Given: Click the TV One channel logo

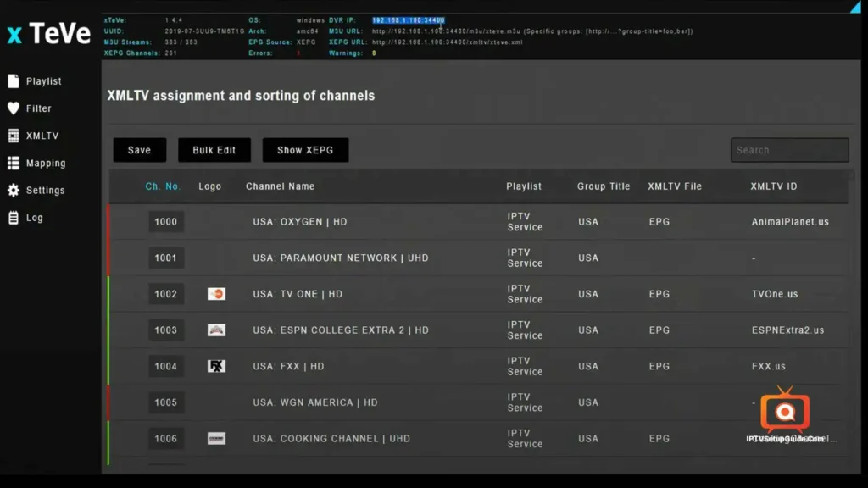Looking at the screenshot, I should (215, 294).
